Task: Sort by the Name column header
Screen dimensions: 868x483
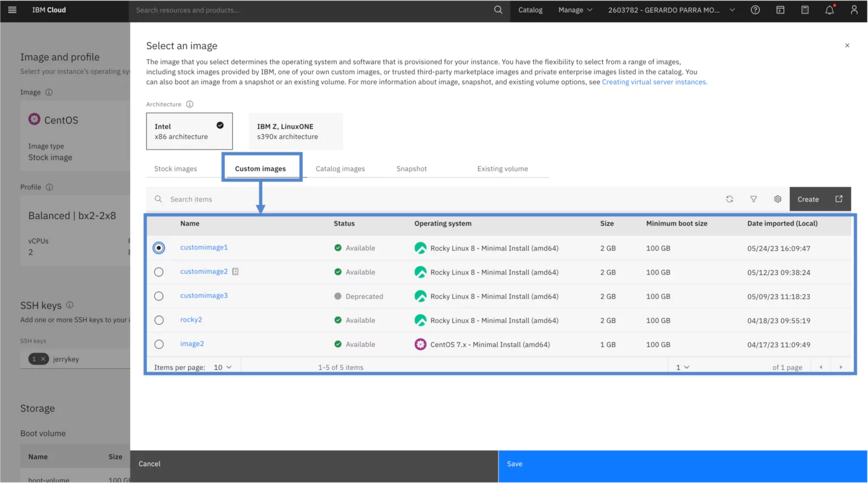Action: [190, 223]
